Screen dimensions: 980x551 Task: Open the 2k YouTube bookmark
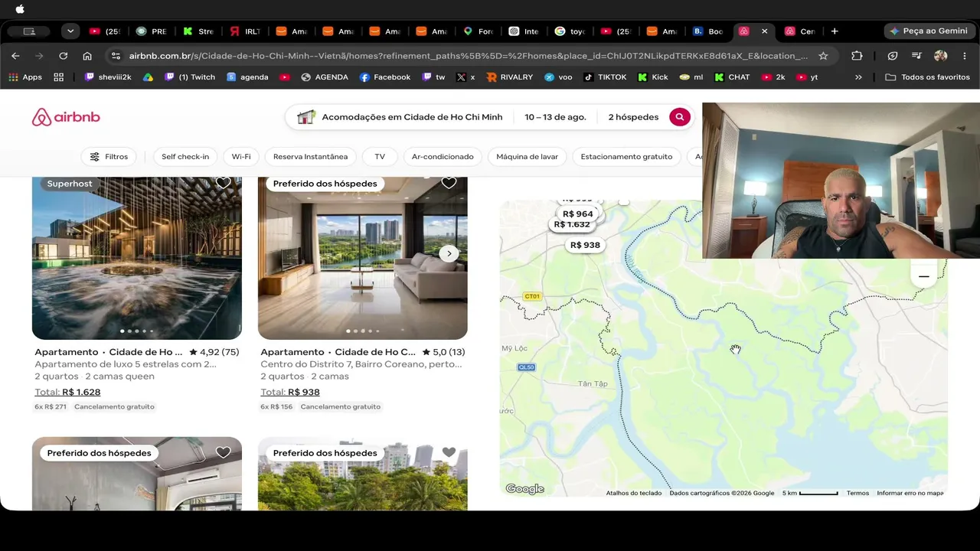click(x=773, y=77)
